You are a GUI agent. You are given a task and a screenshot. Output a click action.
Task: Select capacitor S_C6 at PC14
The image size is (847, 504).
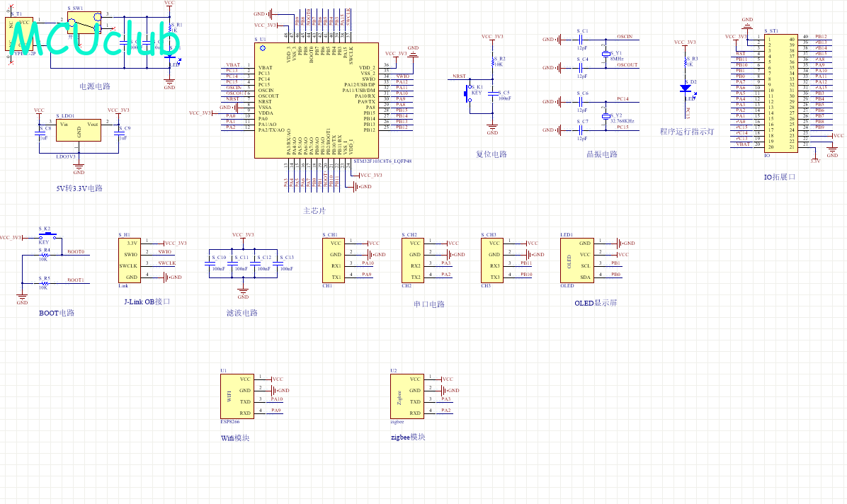581,101
